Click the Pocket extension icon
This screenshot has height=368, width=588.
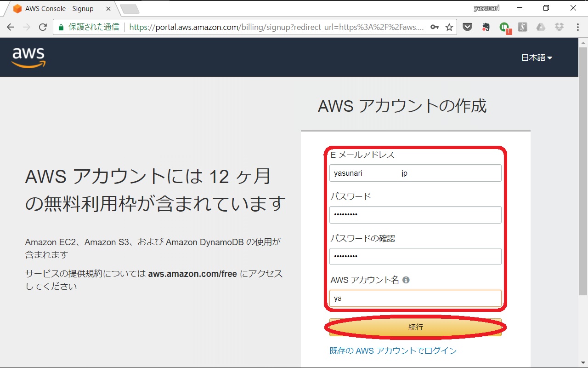pyautogui.click(x=467, y=27)
